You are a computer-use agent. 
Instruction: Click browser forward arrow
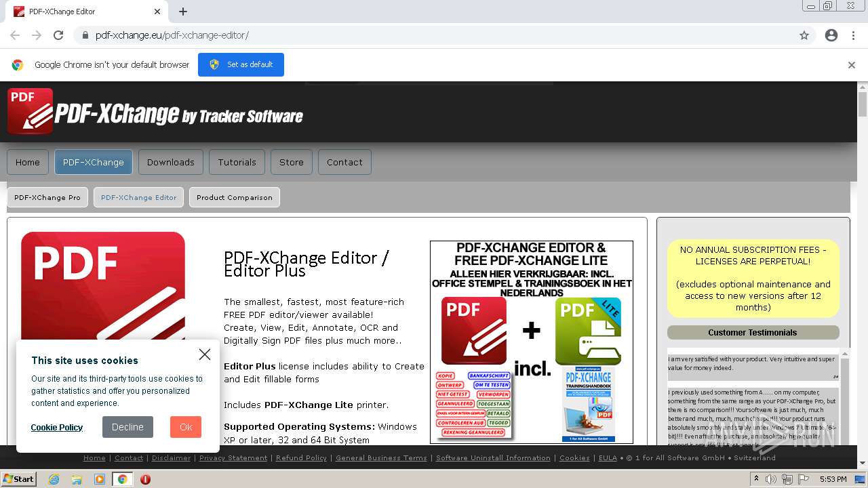tap(37, 35)
